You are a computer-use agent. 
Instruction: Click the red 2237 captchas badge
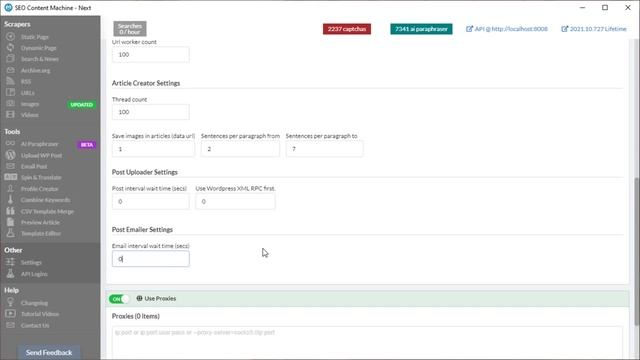pyautogui.click(x=347, y=29)
